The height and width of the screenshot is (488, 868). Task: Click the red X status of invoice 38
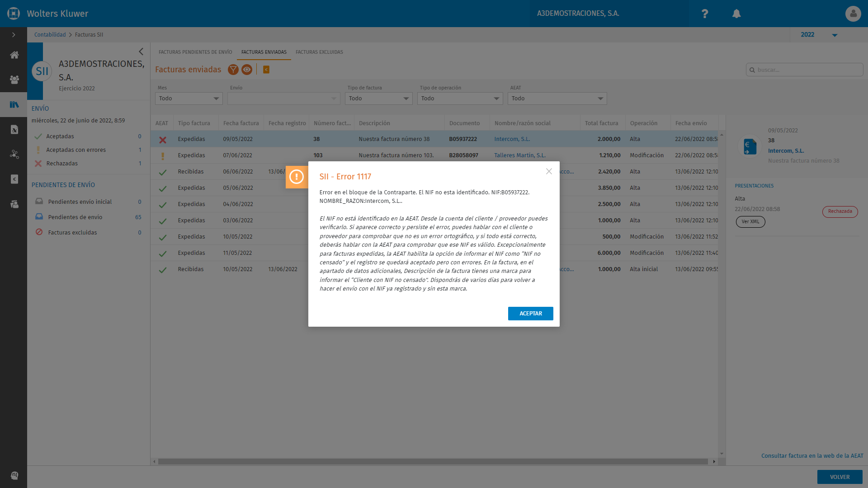(x=163, y=140)
